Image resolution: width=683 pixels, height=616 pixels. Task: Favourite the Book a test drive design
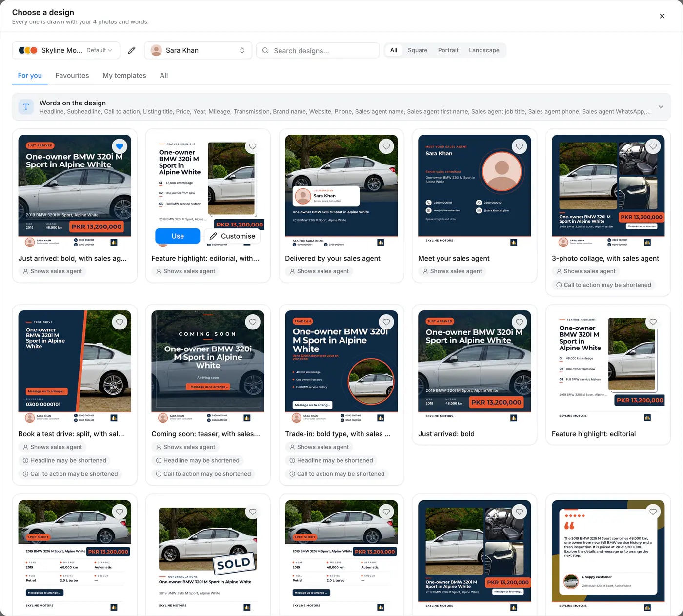120,322
